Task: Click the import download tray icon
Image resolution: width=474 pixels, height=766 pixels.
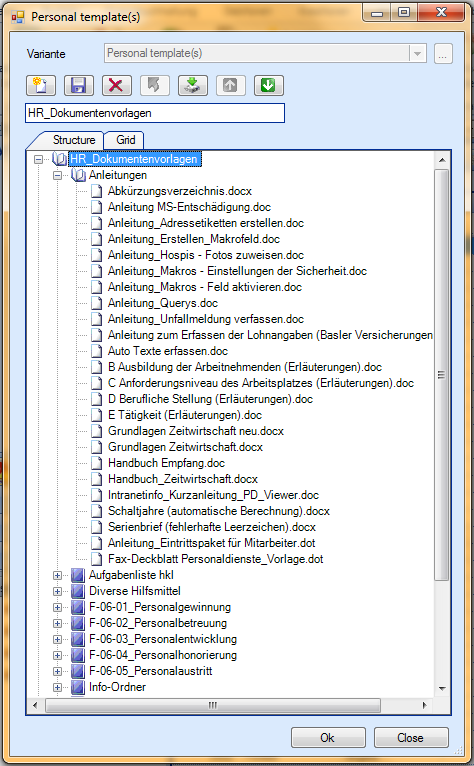Action: (193, 85)
